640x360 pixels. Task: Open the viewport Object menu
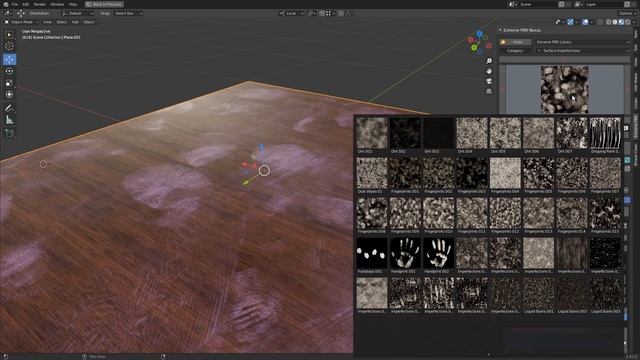point(89,22)
